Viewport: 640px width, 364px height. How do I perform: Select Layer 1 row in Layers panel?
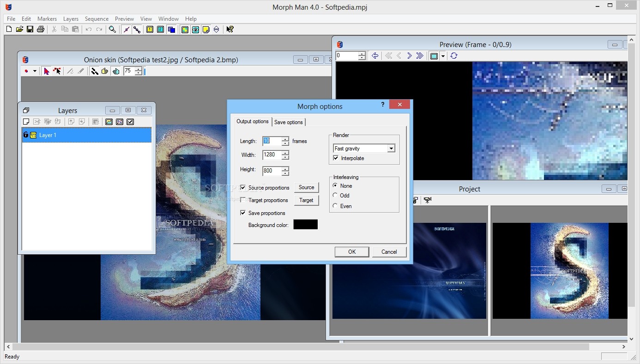point(87,135)
